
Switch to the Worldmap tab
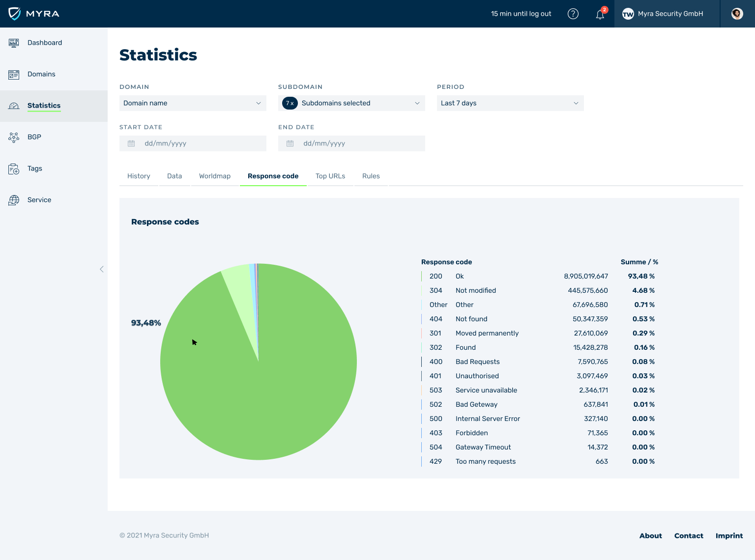click(215, 176)
